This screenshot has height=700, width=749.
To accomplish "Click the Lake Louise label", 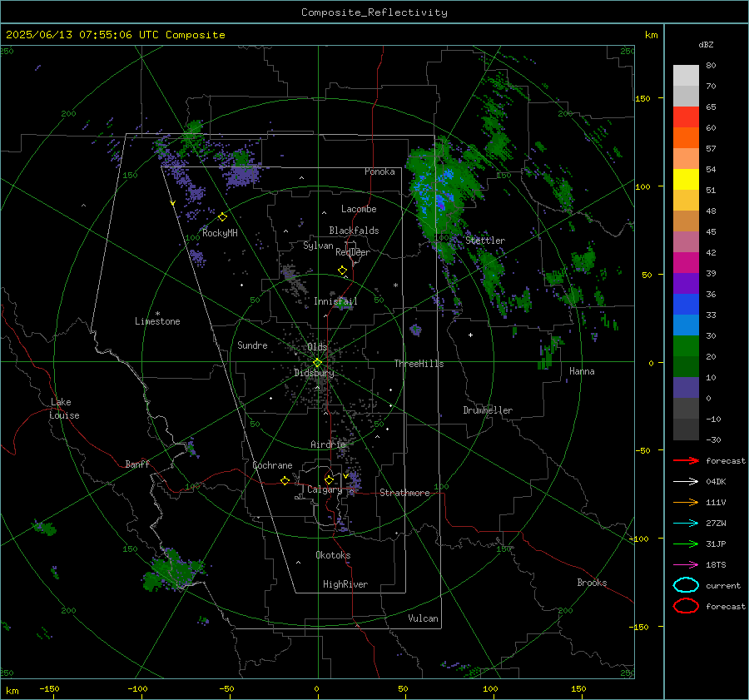I will coord(64,409).
